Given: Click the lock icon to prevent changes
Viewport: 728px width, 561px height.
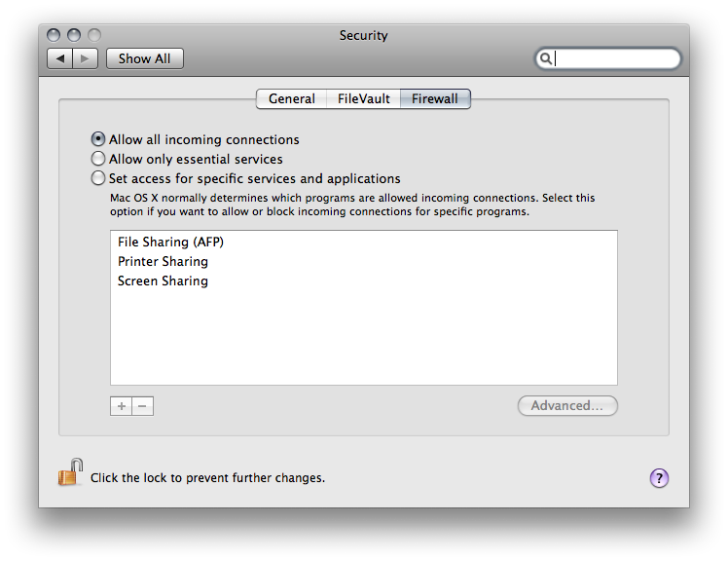Looking at the screenshot, I should (70, 472).
